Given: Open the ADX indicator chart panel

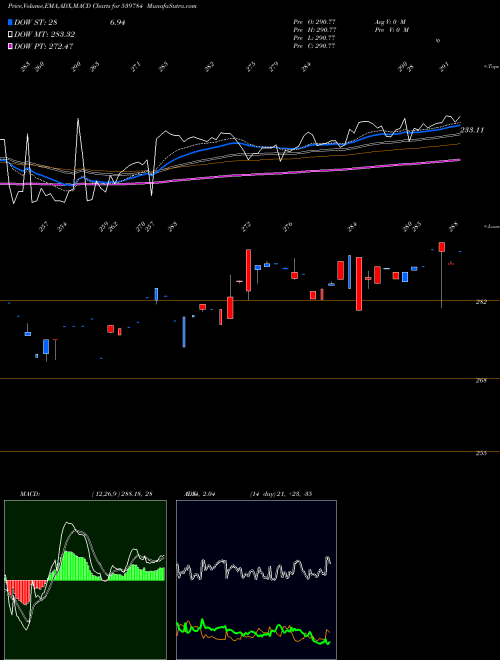Looking at the screenshot, I should click(256, 580).
